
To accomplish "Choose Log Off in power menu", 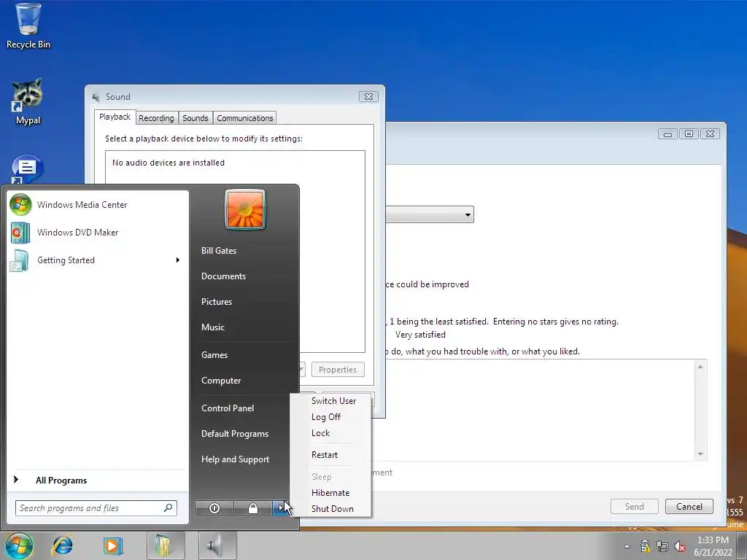I will tap(326, 417).
